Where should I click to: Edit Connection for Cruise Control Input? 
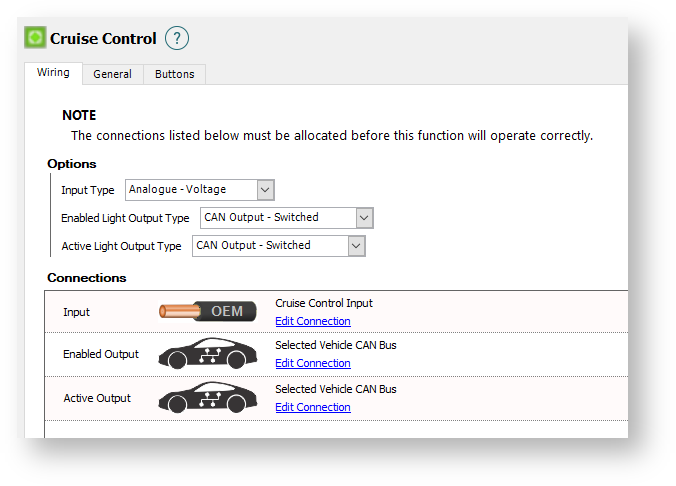313,321
